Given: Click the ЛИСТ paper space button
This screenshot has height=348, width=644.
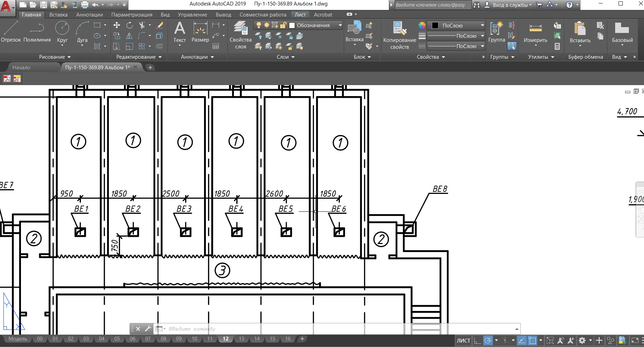Looking at the screenshot, I should [x=463, y=340].
